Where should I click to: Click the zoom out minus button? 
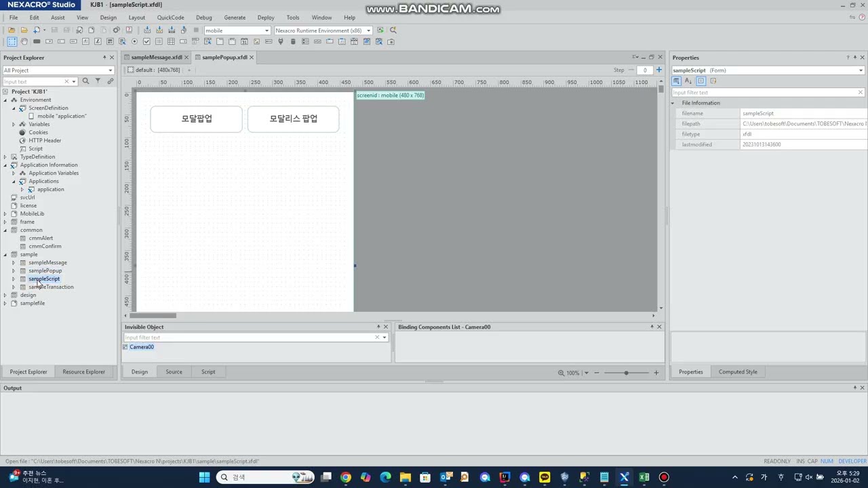(597, 373)
